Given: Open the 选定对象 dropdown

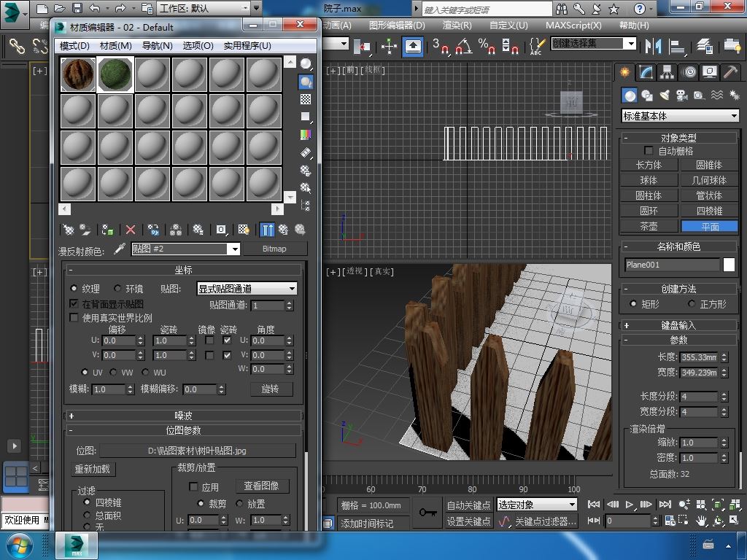Looking at the screenshot, I should tap(537, 505).
